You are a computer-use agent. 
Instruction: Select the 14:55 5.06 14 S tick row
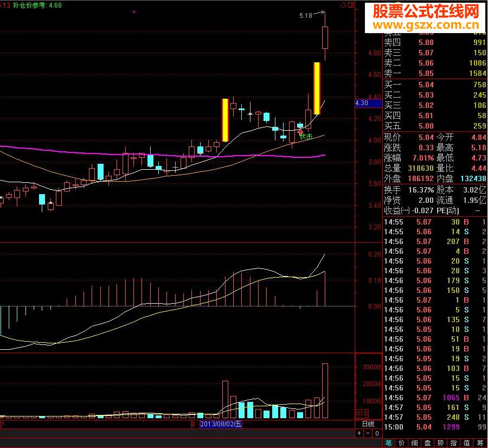pyautogui.click(x=435, y=232)
